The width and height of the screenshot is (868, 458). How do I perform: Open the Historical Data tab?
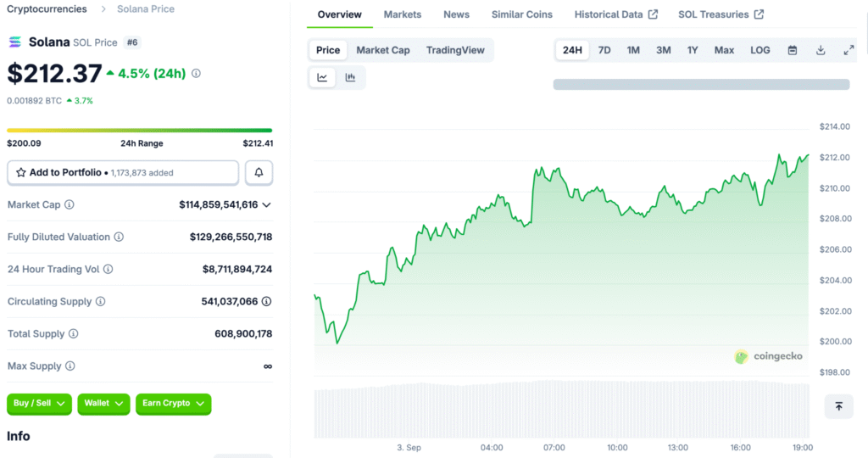615,14
